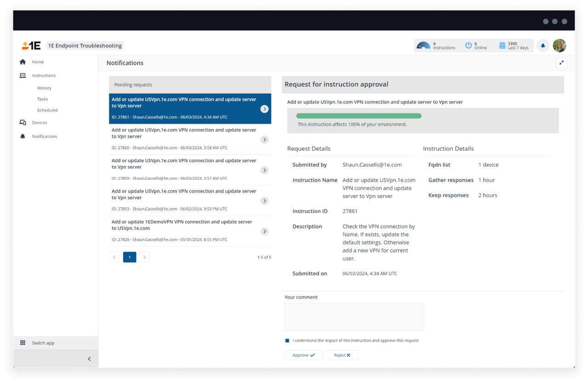The image size is (588, 384).
Task: Open Tasks under Instructions
Action: click(42, 99)
